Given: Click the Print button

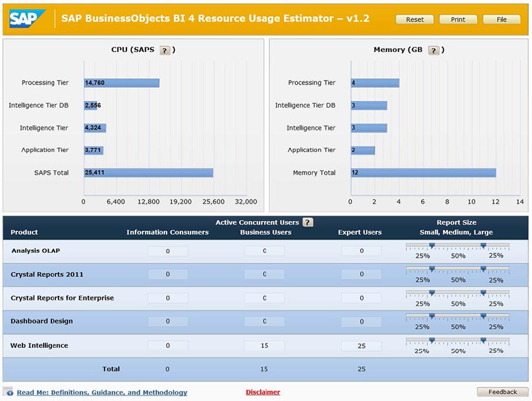Looking at the screenshot, I should point(458,19).
